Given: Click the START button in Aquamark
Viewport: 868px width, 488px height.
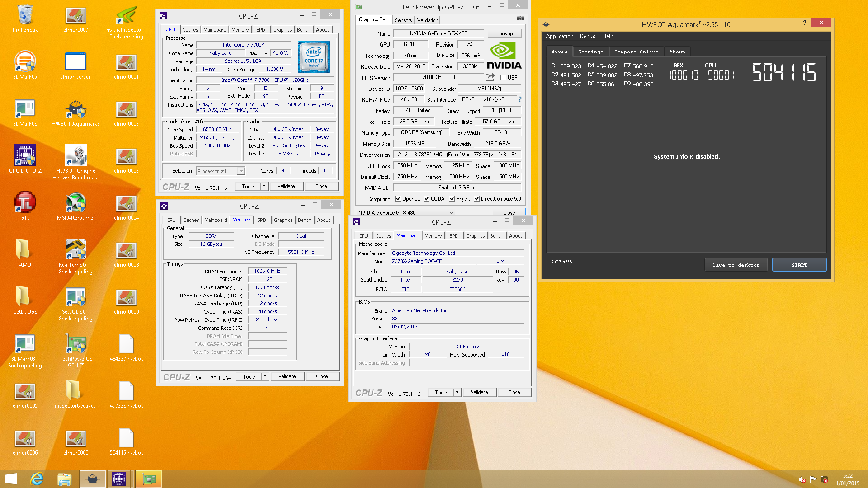Looking at the screenshot, I should pyautogui.click(x=799, y=265).
